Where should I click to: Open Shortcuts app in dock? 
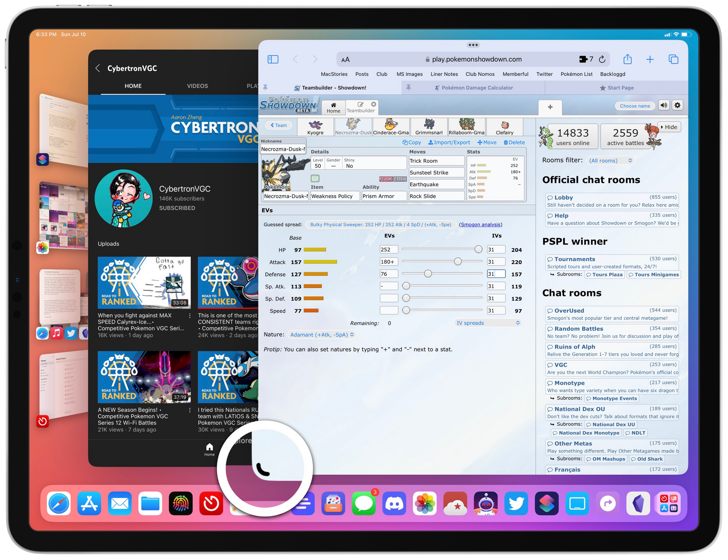point(547,503)
